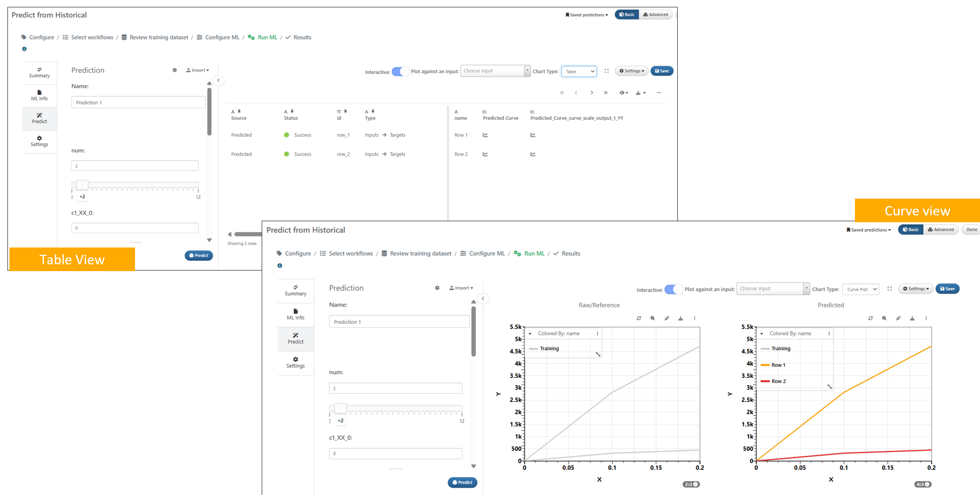Toggle column visibility eye icon in table
This screenshot has width=980, height=495.
point(623,93)
